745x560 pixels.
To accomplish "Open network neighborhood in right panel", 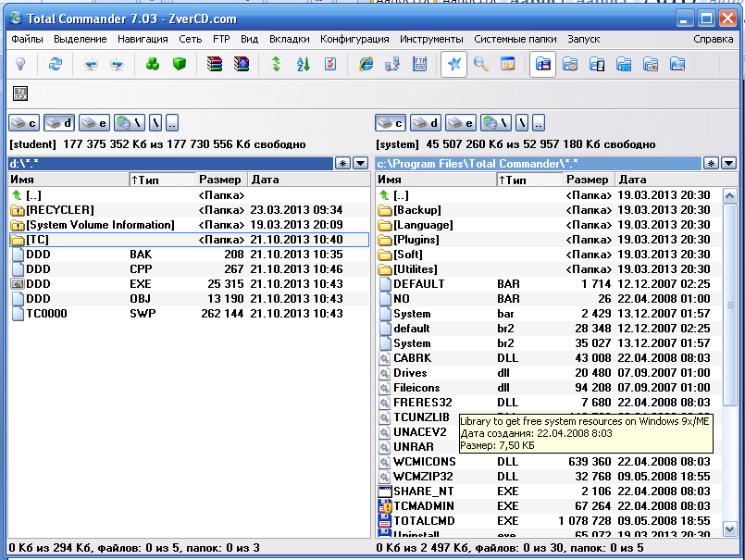I will point(496,123).
